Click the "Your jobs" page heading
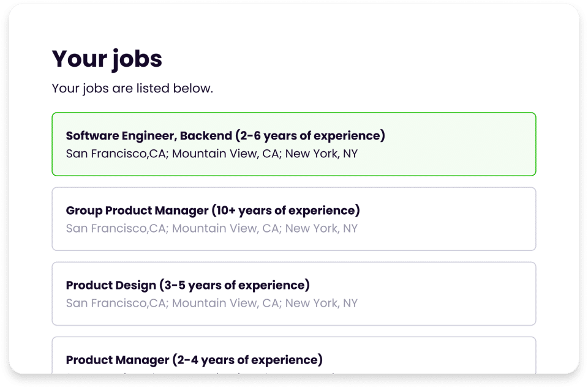Screen dimensions: 588x388 pyautogui.click(x=107, y=59)
